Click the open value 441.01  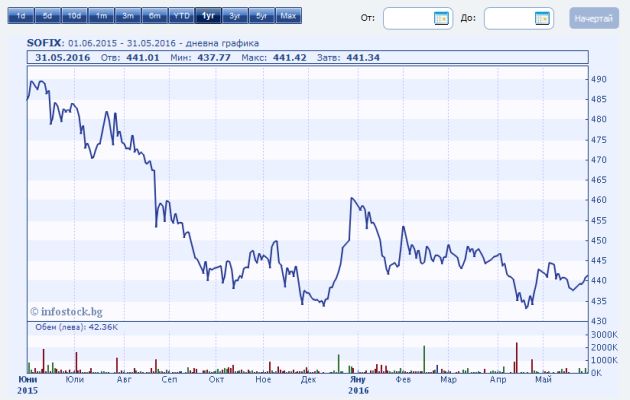coord(143,57)
